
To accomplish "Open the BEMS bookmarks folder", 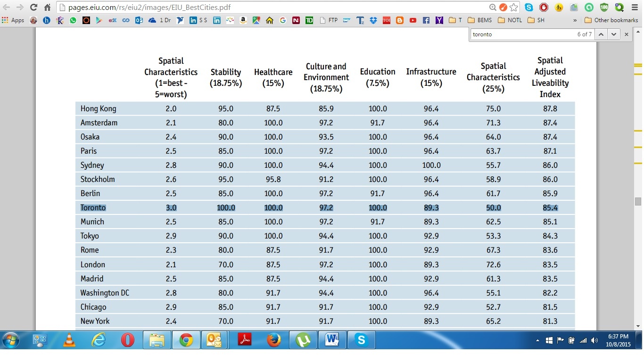I will pyautogui.click(x=480, y=20).
